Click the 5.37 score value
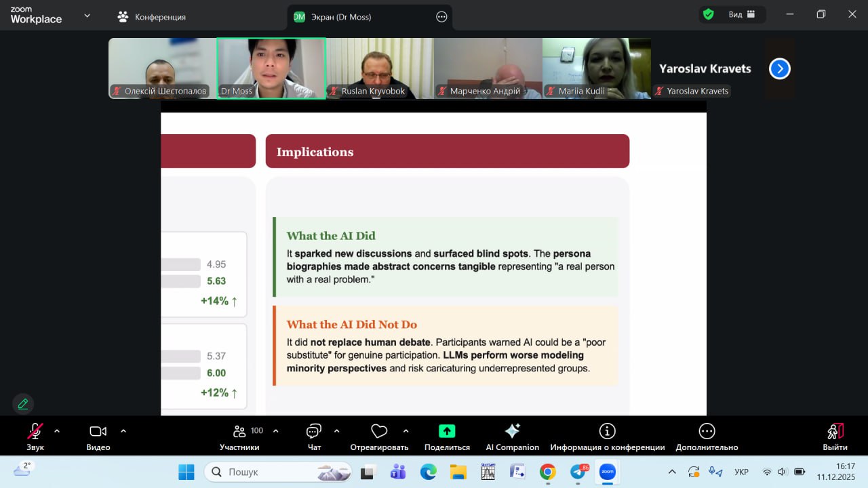The image size is (868, 488). pyautogui.click(x=216, y=356)
